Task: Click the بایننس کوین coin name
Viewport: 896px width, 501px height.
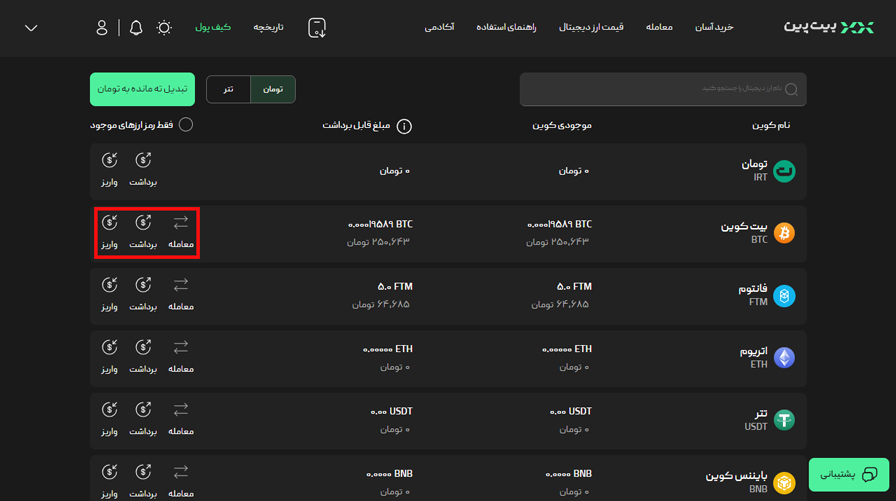Action: (x=736, y=475)
